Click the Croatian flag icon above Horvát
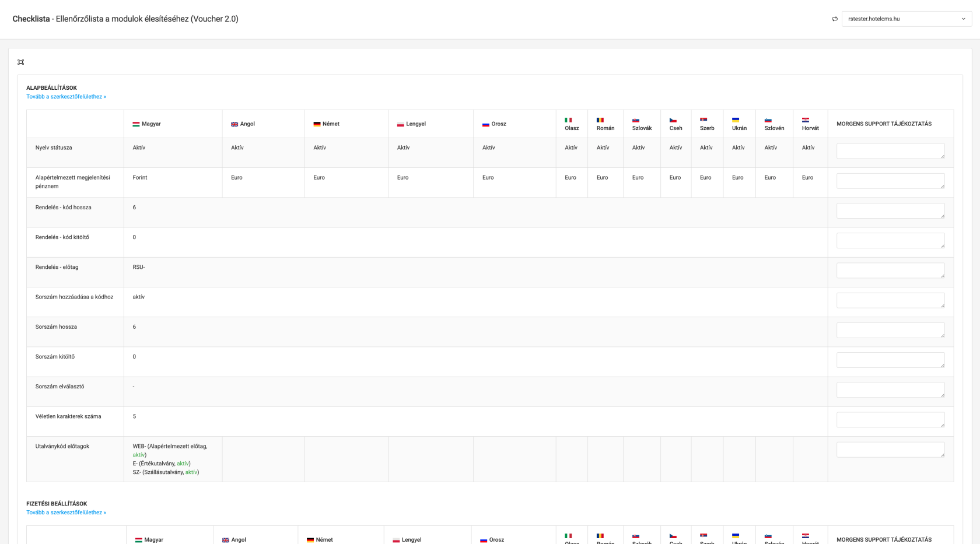Image resolution: width=980 pixels, height=544 pixels. click(806, 120)
